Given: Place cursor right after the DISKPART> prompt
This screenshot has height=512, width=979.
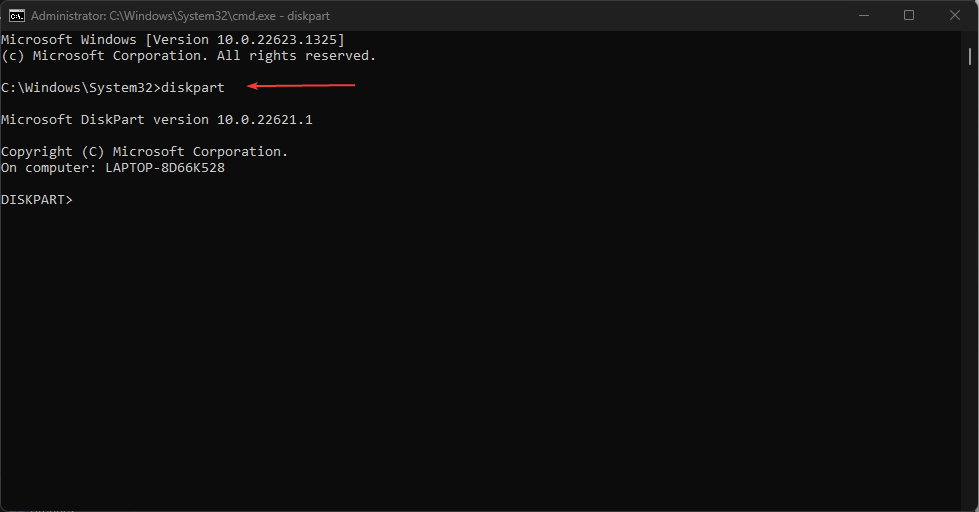Looking at the screenshot, I should click(x=75, y=200).
